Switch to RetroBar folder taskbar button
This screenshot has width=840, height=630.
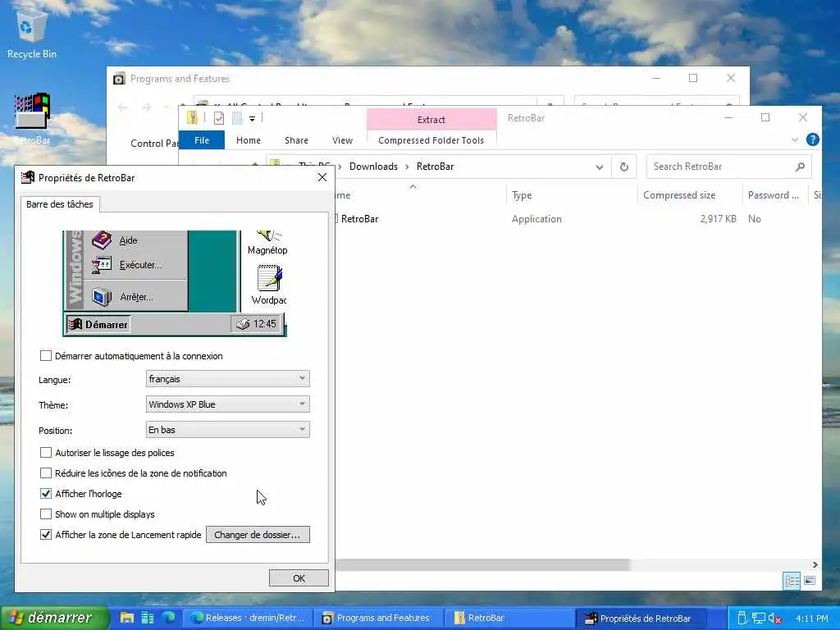[509, 618]
